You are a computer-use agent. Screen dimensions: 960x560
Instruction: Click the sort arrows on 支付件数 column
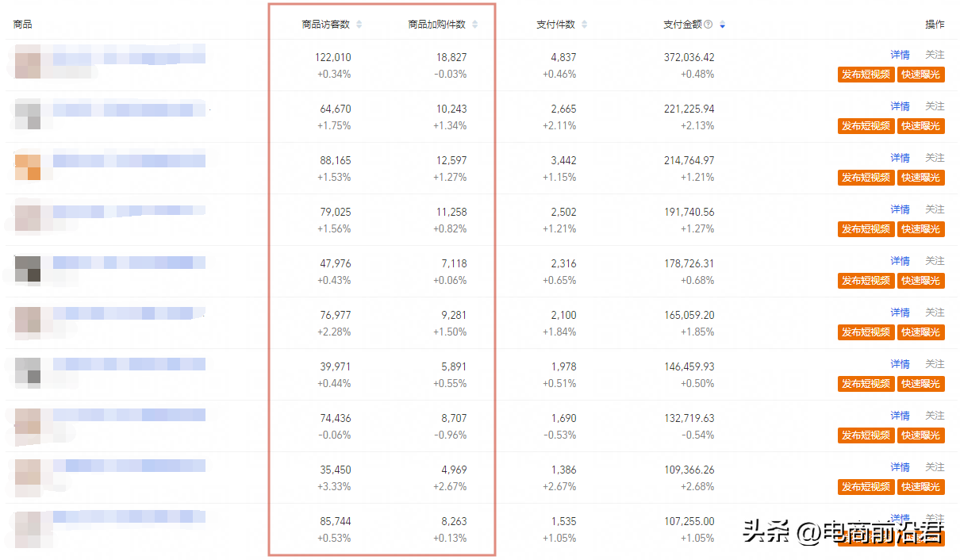pyautogui.click(x=584, y=25)
